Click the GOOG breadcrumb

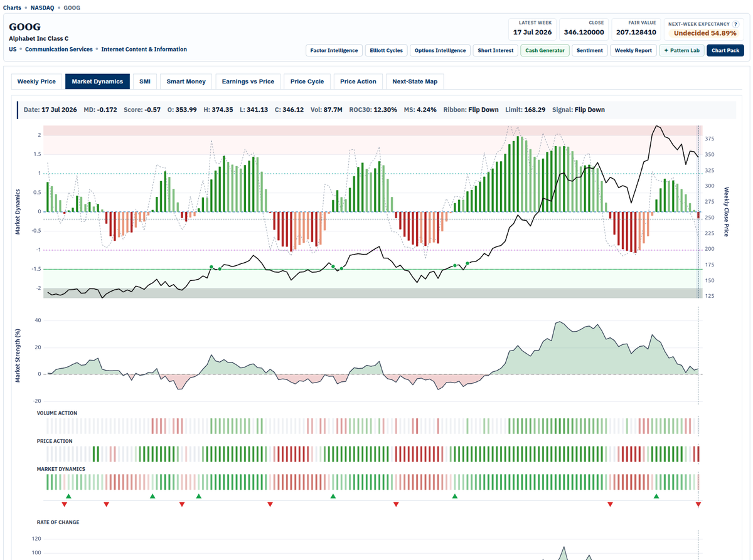(x=72, y=8)
